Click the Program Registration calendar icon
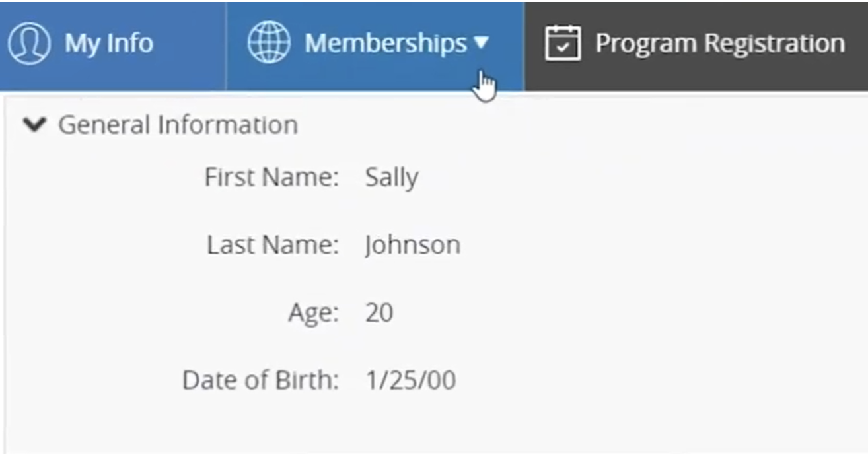This screenshot has height=457, width=868. pyautogui.click(x=563, y=44)
